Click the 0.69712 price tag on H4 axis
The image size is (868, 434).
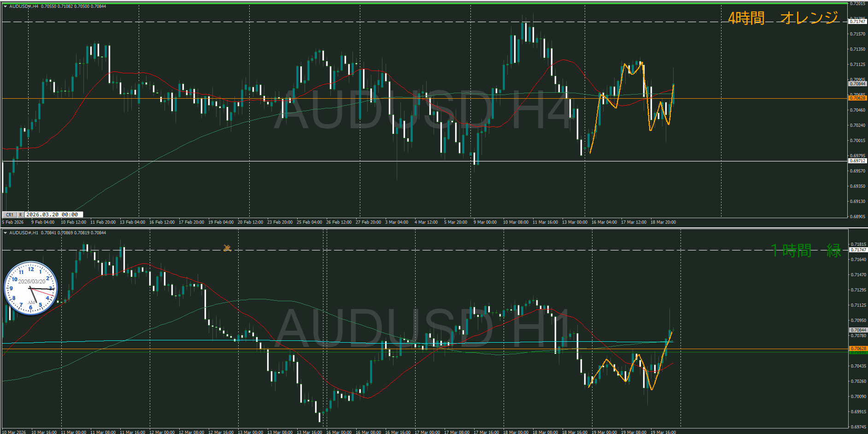point(857,161)
